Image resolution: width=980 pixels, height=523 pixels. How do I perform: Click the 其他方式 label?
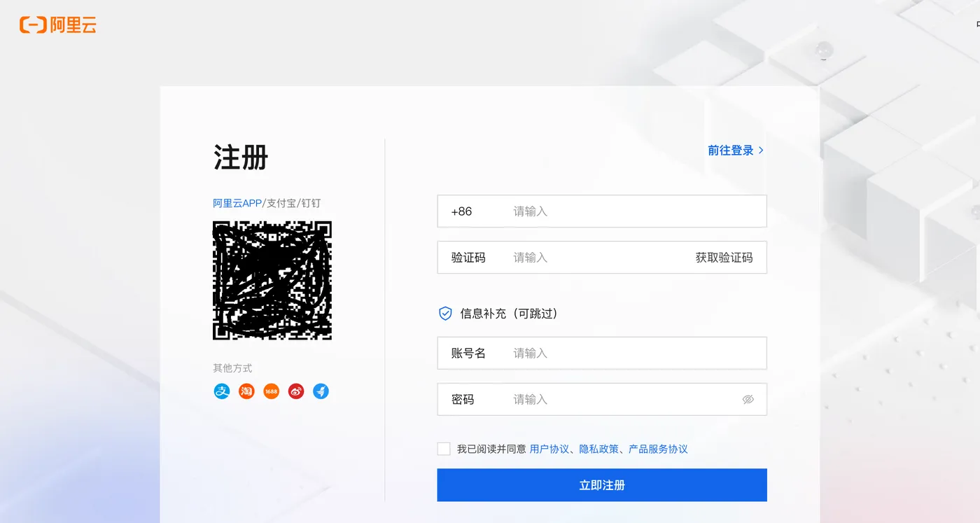click(x=232, y=368)
